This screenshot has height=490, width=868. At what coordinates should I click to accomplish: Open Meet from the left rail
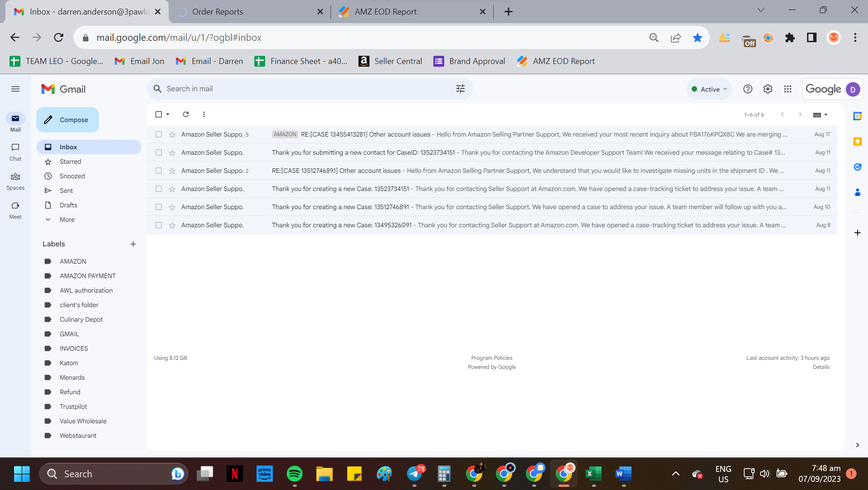(x=15, y=210)
